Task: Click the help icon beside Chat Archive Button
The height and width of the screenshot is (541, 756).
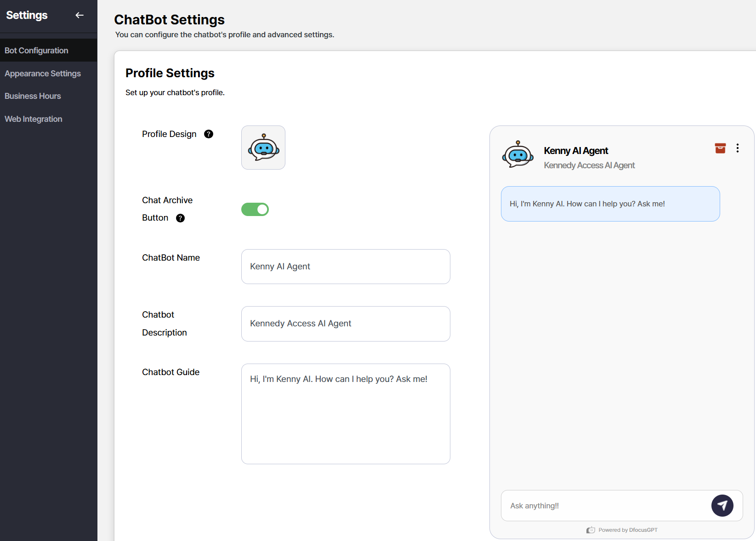Action: point(181,218)
